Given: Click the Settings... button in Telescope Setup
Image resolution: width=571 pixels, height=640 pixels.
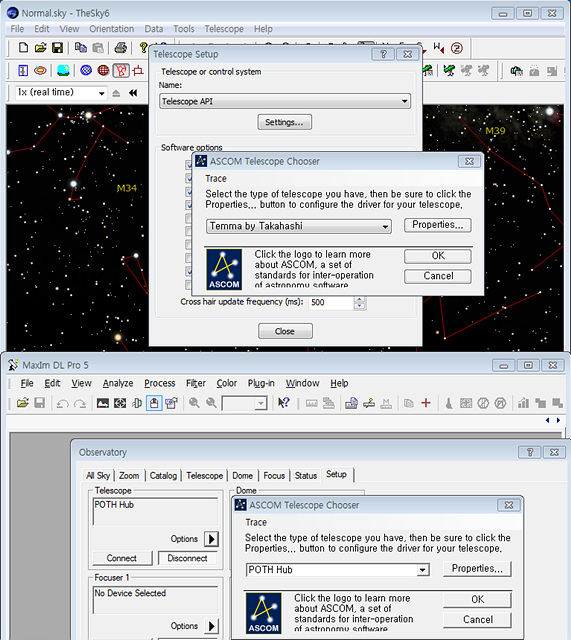Looking at the screenshot, I should click(284, 122).
